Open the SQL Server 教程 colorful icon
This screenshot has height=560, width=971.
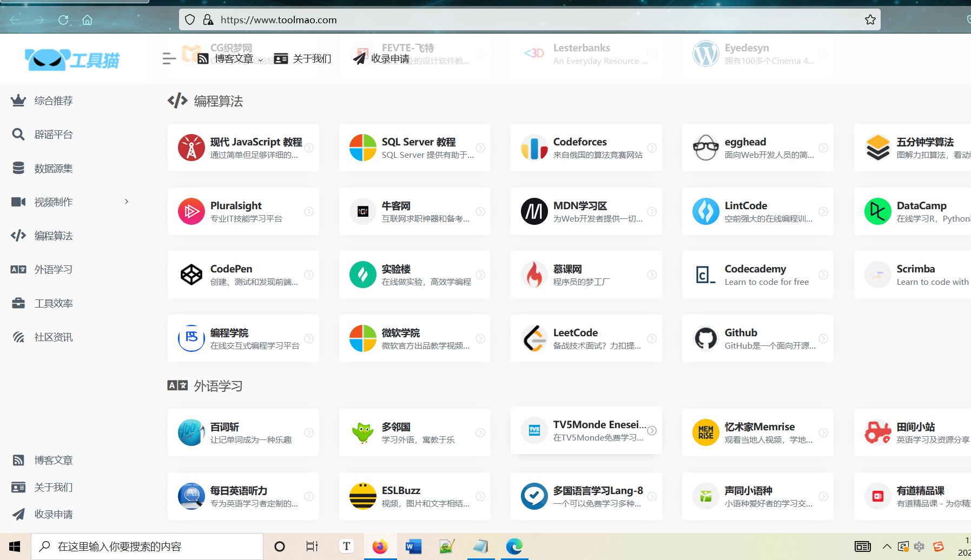click(363, 148)
